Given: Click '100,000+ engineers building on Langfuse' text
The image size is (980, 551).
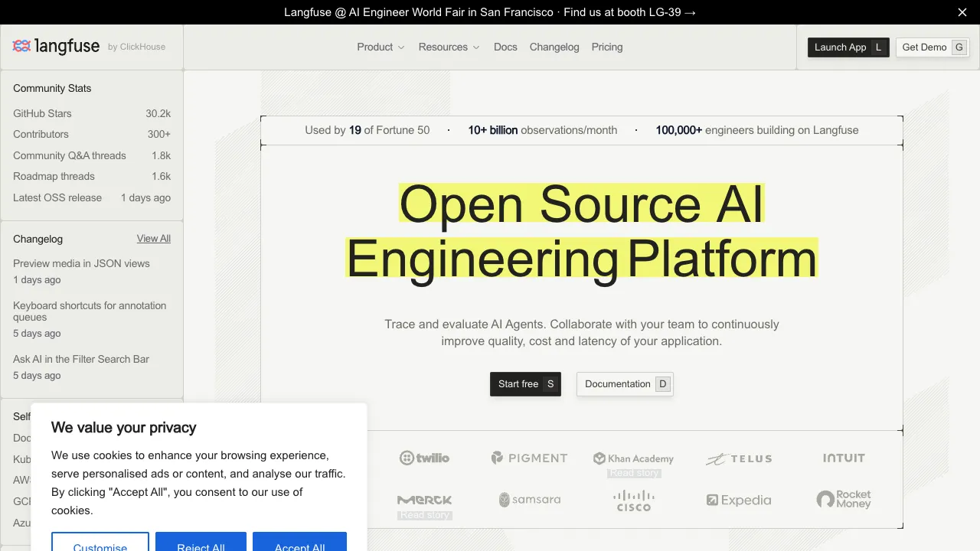Looking at the screenshot, I should 757,130.
